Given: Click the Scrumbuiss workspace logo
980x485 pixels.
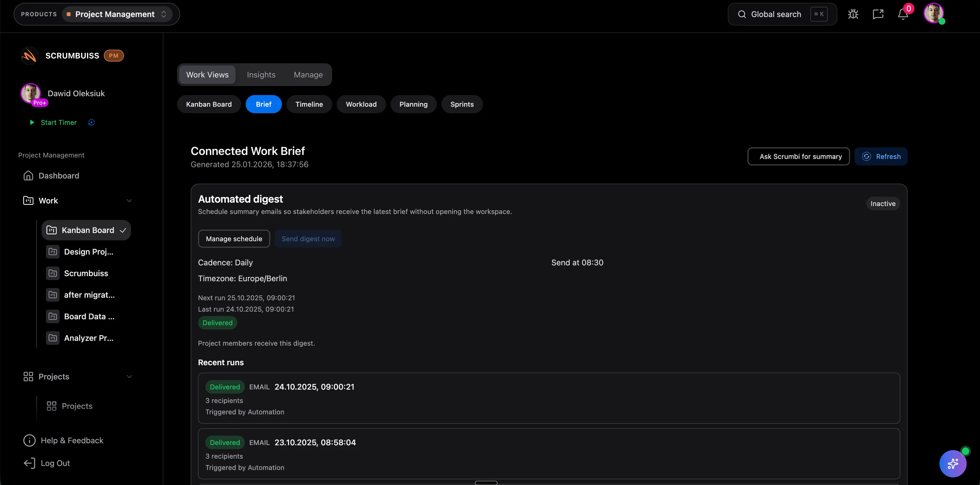Looking at the screenshot, I should (x=29, y=56).
